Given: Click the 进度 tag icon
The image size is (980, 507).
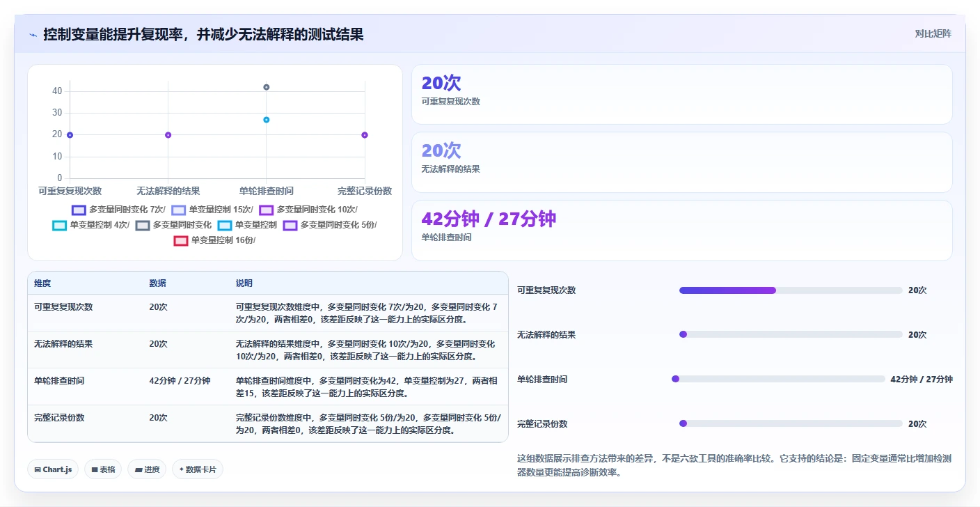Looking at the screenshot, I should (139, 469).
